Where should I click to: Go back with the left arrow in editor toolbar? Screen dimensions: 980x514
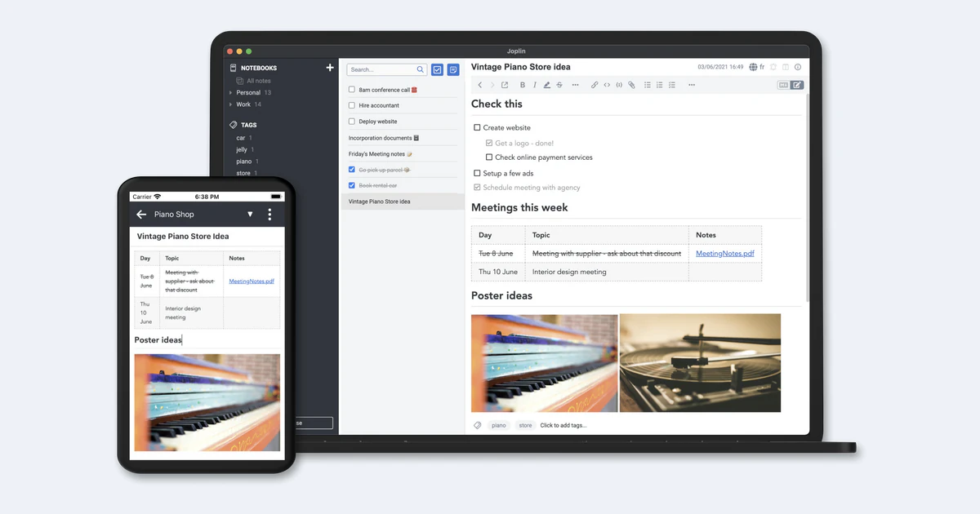480,85
